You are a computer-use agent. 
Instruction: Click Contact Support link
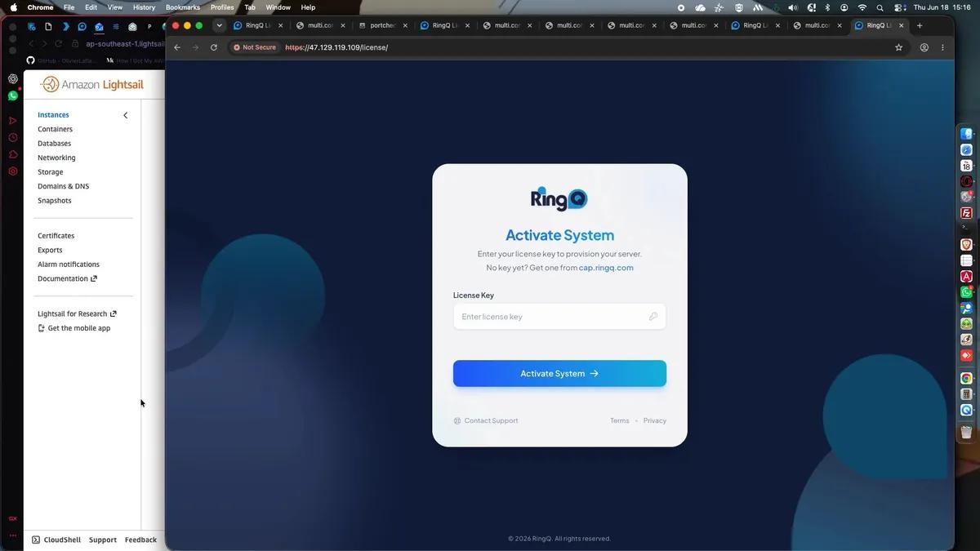point(486,421)
